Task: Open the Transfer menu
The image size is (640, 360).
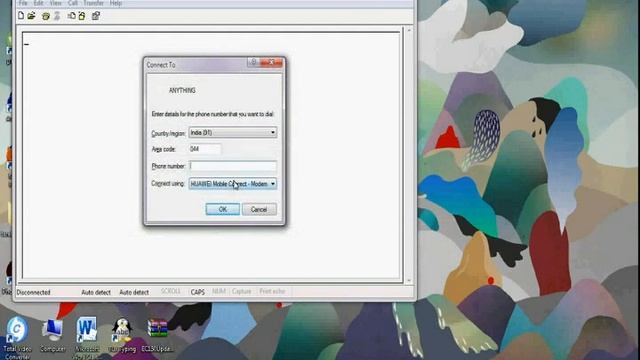Action: pyautogui.click(x=93, y=3)
